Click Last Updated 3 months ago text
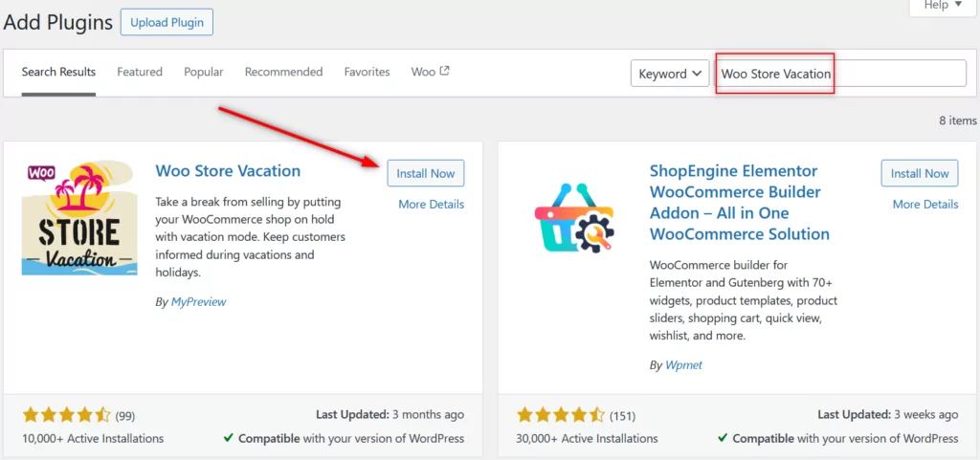980x460 pixels. 390,414
